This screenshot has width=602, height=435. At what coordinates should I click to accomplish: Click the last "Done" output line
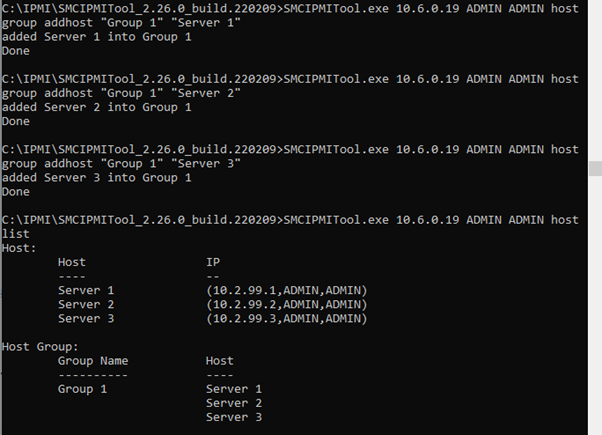coord(16,191)
